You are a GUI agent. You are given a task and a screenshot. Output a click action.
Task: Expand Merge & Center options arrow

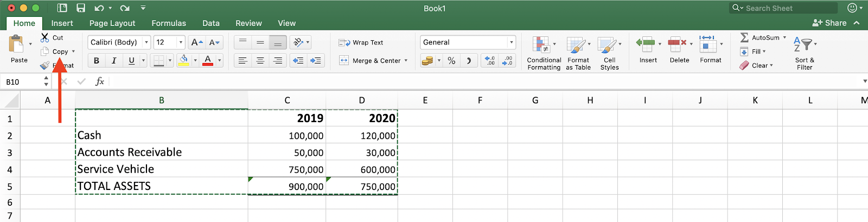(x=406, y=61)
